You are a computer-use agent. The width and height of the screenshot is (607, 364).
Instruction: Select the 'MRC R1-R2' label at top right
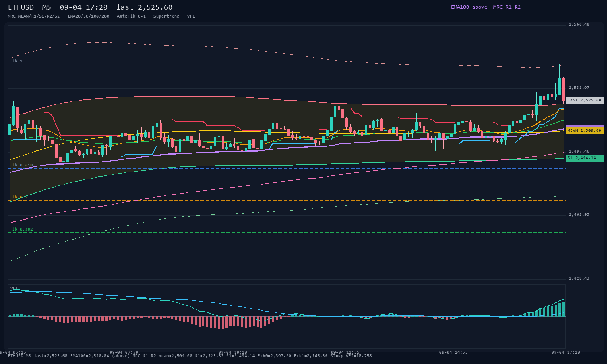point(507,7)
